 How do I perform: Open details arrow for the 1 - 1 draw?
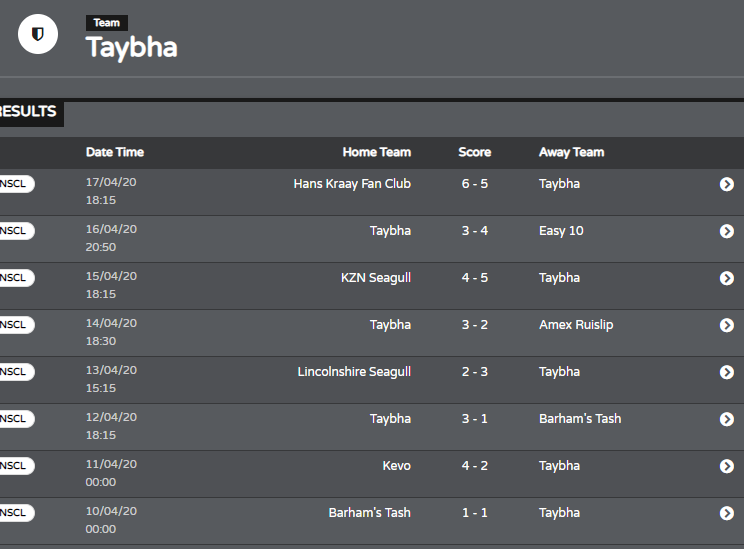pyautogui.click(x=726, y=513)
